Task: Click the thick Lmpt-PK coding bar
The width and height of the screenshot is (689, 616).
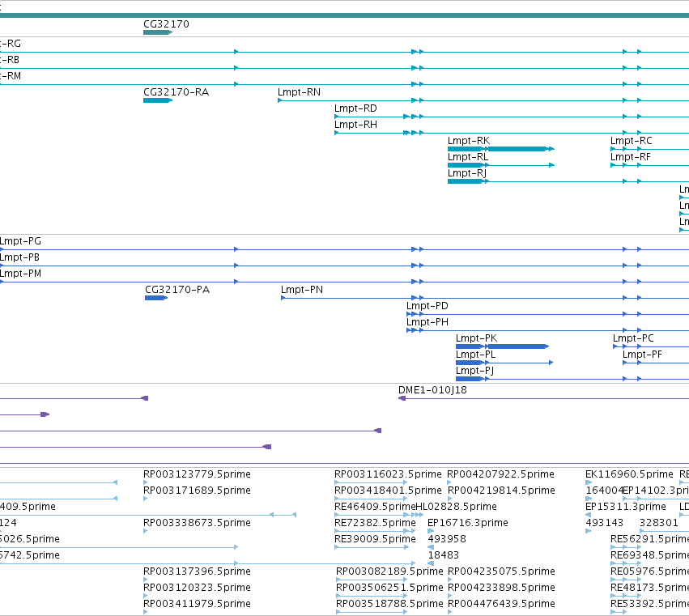Action: click(x=517, y=346)
